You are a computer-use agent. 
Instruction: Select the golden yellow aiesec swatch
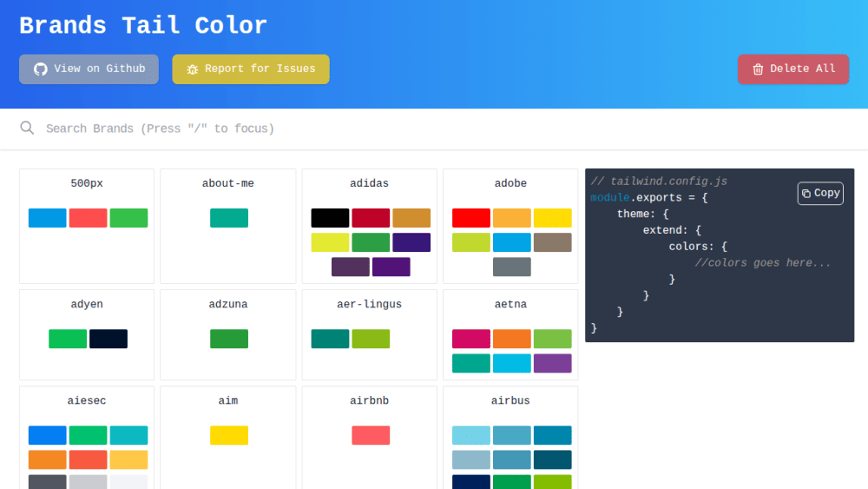(129, 459)
